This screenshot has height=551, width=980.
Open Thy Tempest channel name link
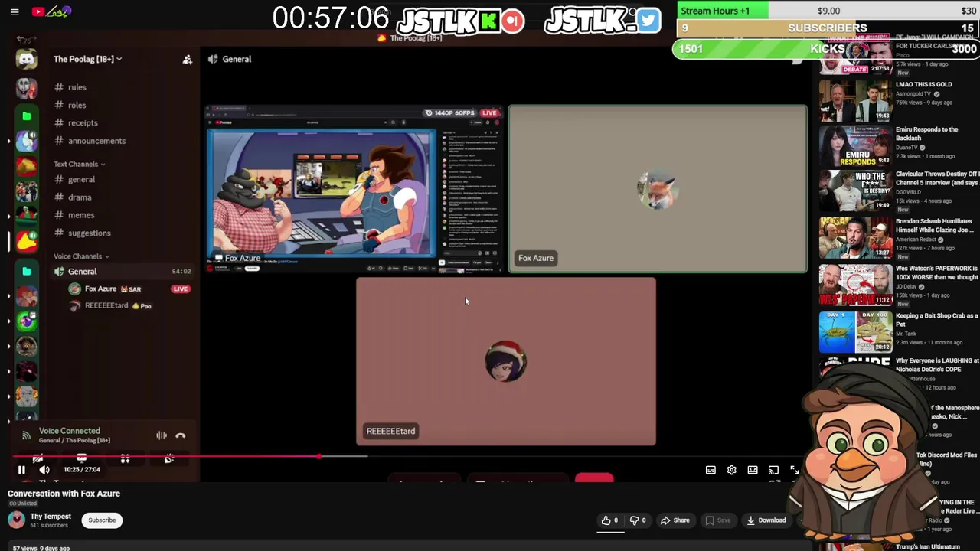tap(51, 517)
